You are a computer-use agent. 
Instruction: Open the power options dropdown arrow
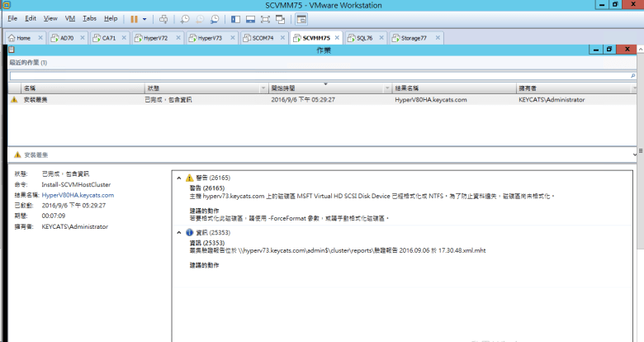point(145,18)
